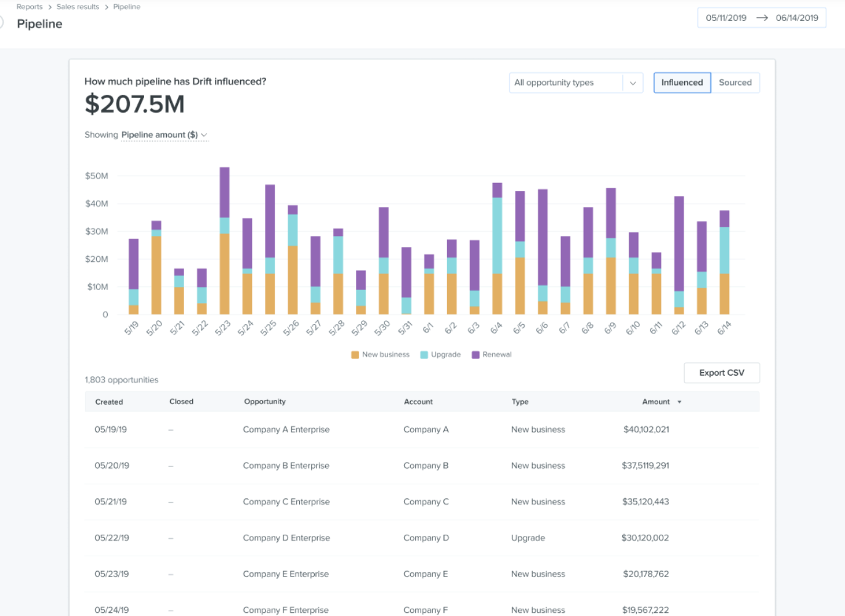Open the Pipeline amount ($) metric dropdown

coord(164,135)
